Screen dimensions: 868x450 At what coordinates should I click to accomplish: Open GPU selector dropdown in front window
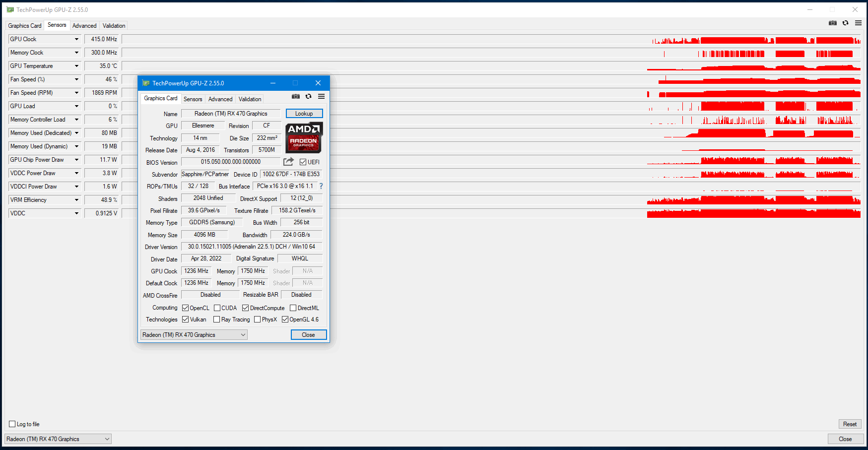(x=194, y=335)
